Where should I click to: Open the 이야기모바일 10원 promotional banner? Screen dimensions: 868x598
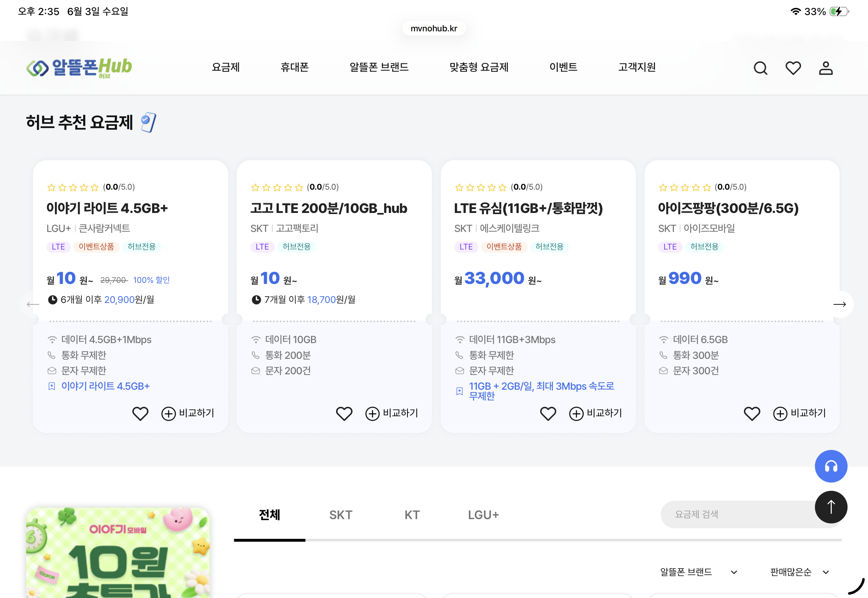pos(118,553)
